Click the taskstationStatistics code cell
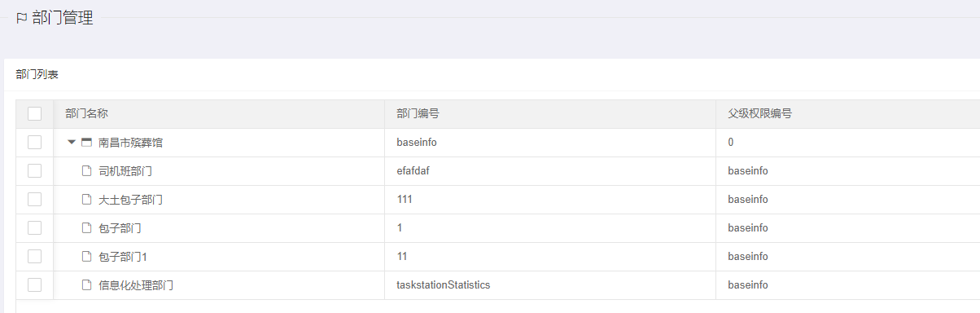The height and width of the screenshot is (313, 980). pos(444,285)
